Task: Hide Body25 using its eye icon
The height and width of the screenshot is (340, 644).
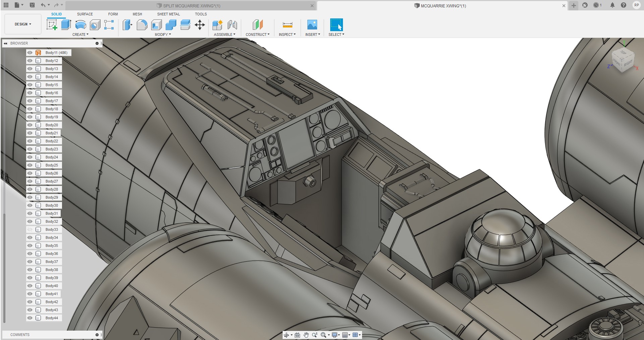Action: coord(30,165)
